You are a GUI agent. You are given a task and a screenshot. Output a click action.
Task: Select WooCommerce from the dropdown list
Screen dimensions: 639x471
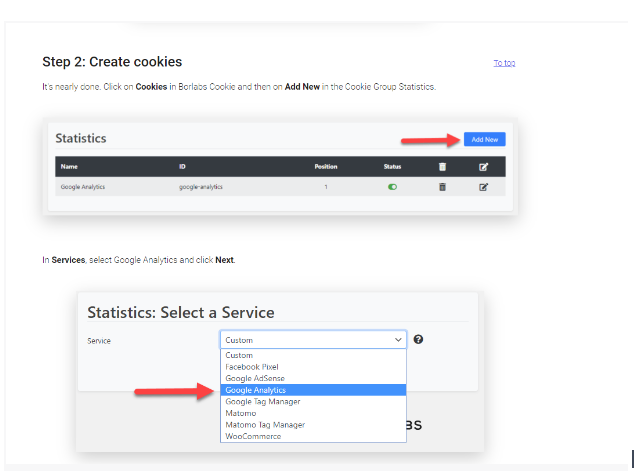pos(313,436)
